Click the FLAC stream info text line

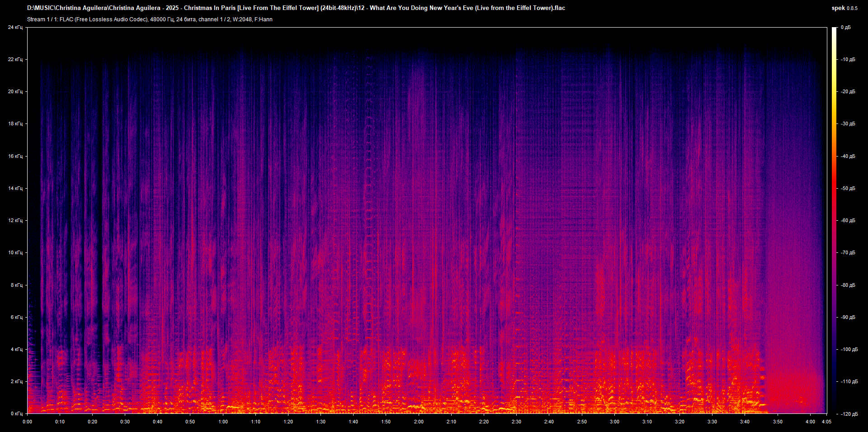[149, 19]
